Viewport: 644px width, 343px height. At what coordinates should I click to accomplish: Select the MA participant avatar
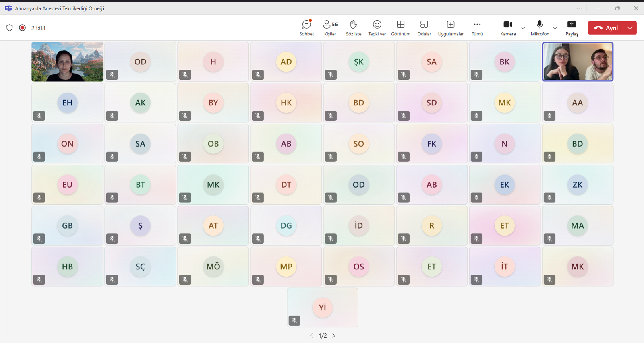click(578, 225)
